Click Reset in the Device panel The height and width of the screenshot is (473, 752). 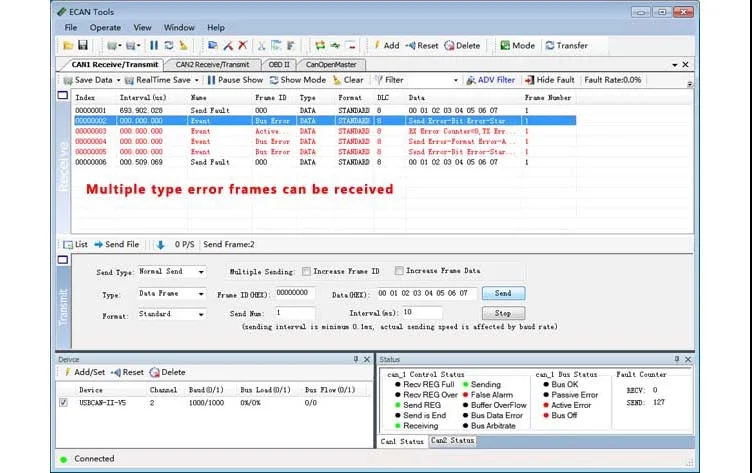[x=127, y=372]
